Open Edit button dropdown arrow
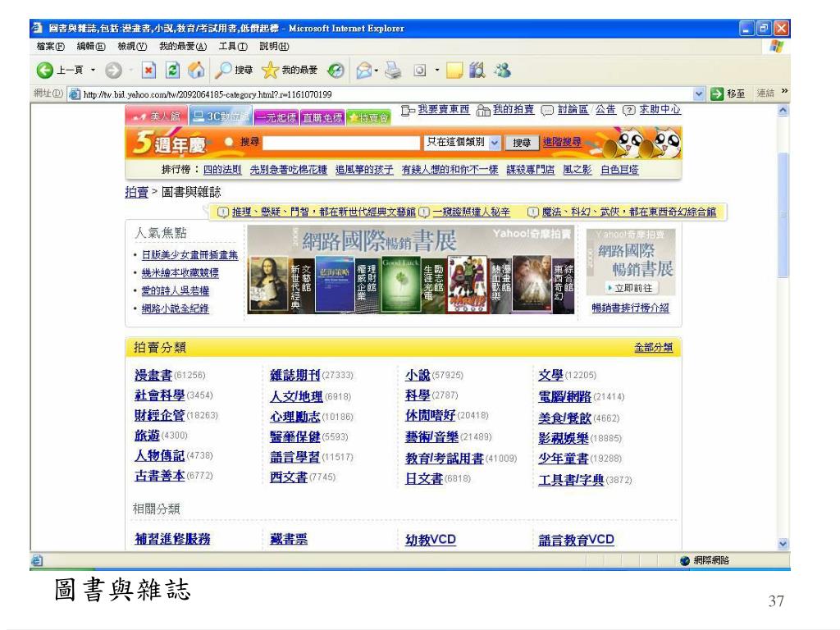Viewport: 840px width, 630px height. point(436,71)
